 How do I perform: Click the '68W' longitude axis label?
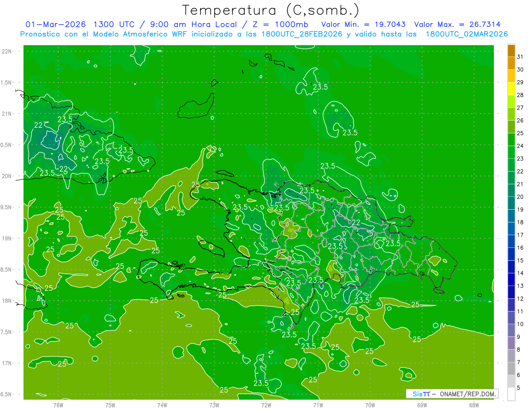pos(473,405)
